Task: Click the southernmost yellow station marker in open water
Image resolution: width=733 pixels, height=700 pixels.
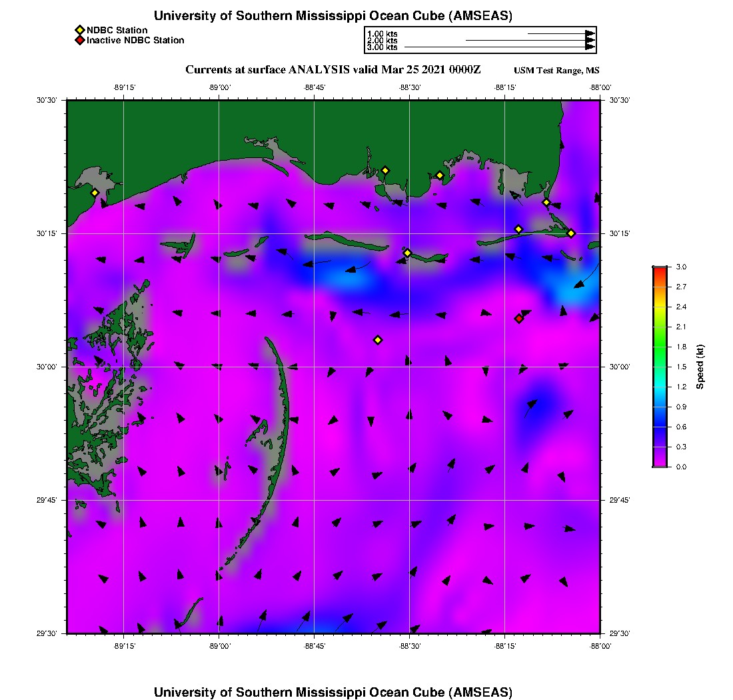Action: coord(378,340)
